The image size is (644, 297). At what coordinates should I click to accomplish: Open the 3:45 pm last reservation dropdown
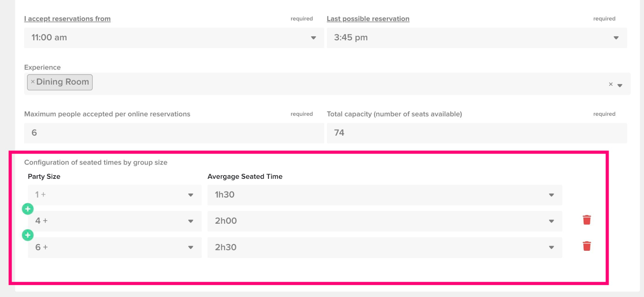(x=477, y=38)
